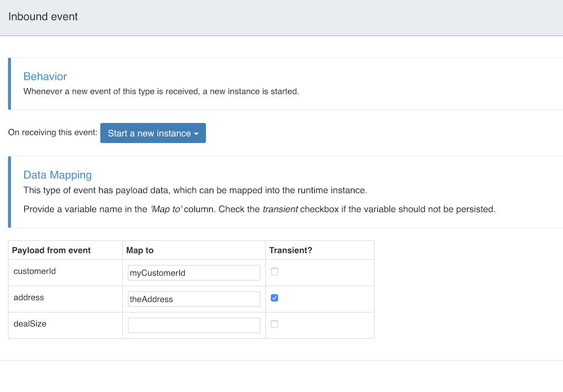Click the 'Transient?' column header

click(x=292, y=250)
